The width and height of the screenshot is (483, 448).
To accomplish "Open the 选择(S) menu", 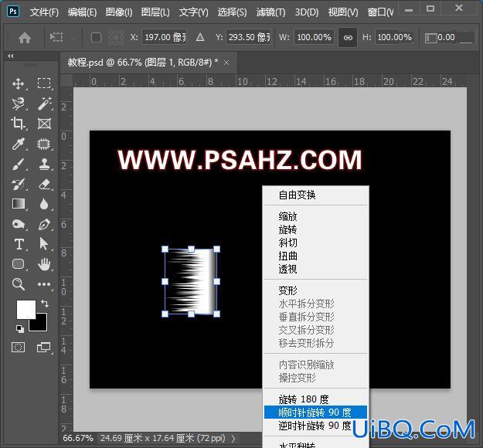I will coord(232,12).
